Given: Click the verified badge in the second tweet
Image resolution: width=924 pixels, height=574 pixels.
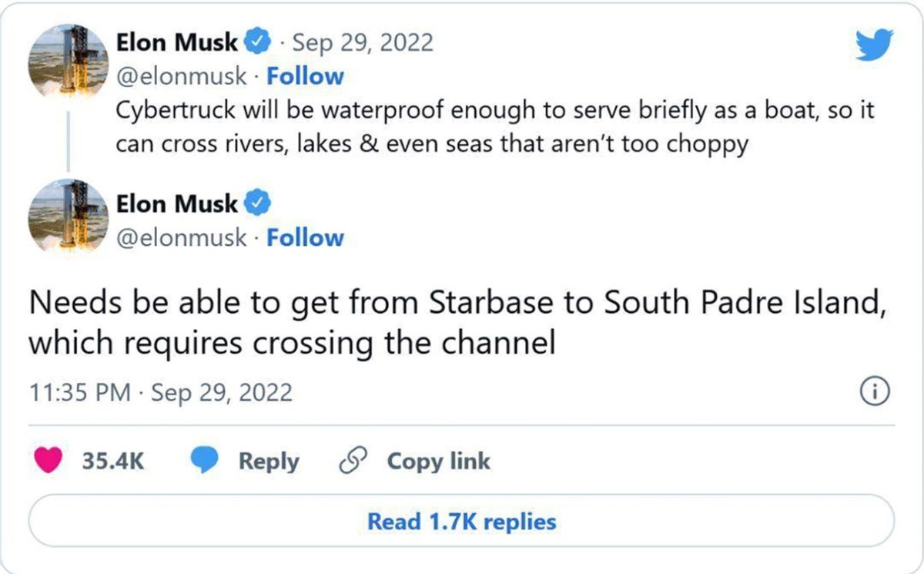Looking at the screenshot, I should click(x=257, y=204).
